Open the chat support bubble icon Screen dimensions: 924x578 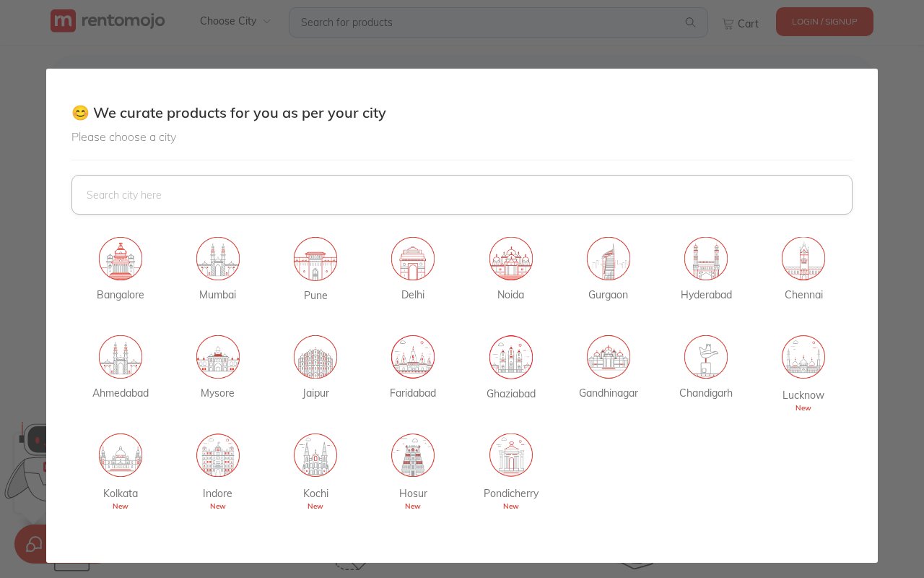tap(32, 543)
